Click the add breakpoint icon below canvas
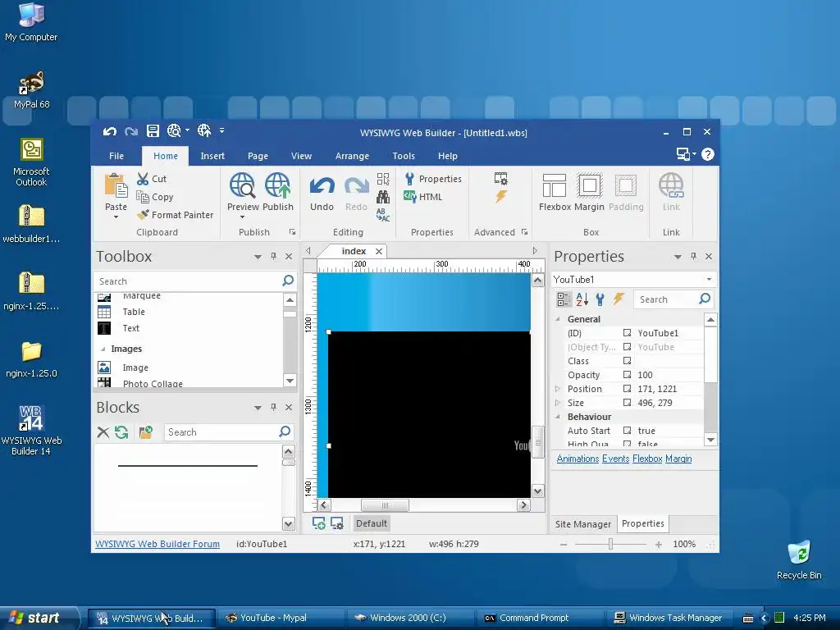This screenshot has height=630, width=840. pos(319,523)
